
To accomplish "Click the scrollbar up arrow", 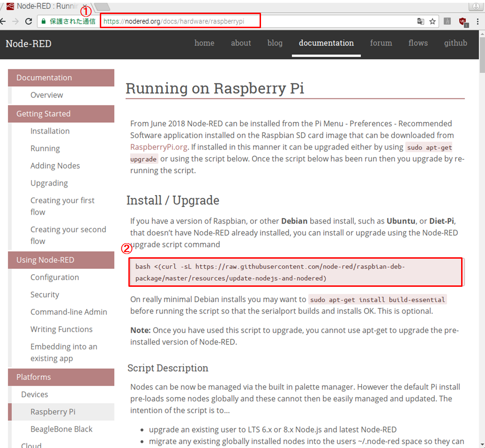I will [482, 33].
